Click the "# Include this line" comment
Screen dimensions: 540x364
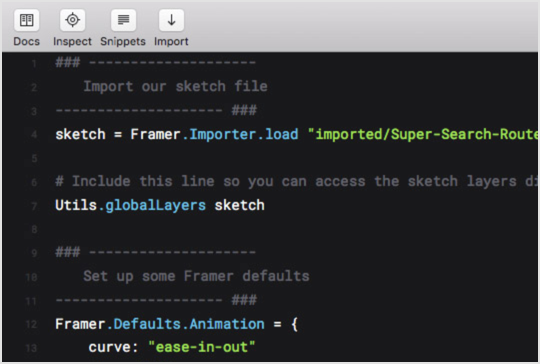click(x=297, y=181)
